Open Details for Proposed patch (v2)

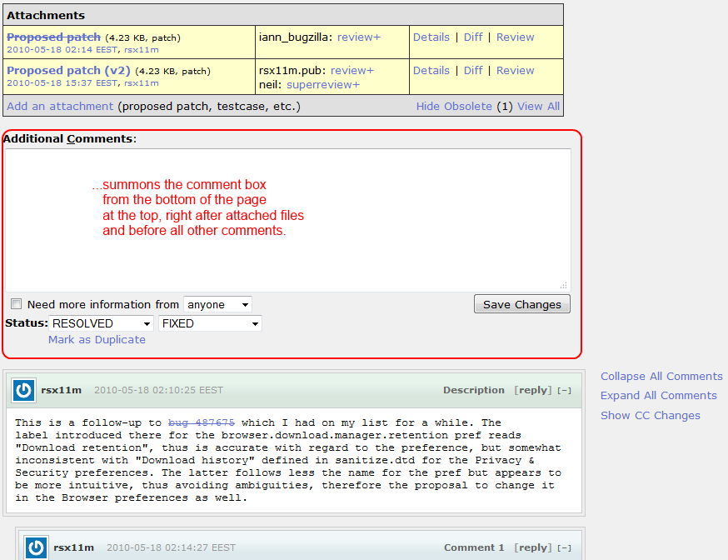pos(431,71)
